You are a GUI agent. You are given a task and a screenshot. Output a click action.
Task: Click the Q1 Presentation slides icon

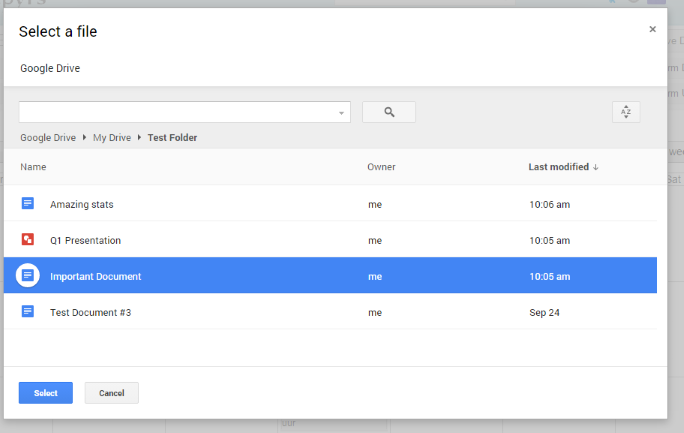click(x=27, y=239)
